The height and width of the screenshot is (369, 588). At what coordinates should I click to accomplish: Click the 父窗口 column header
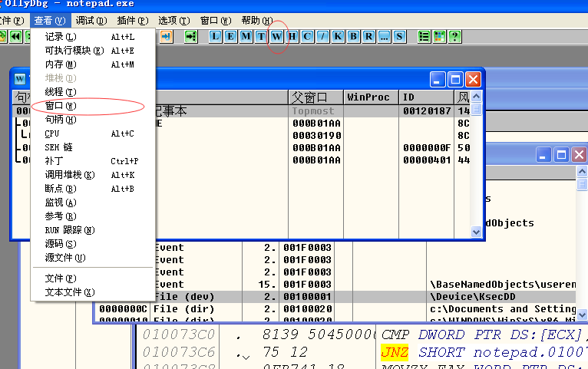[315, 97]
